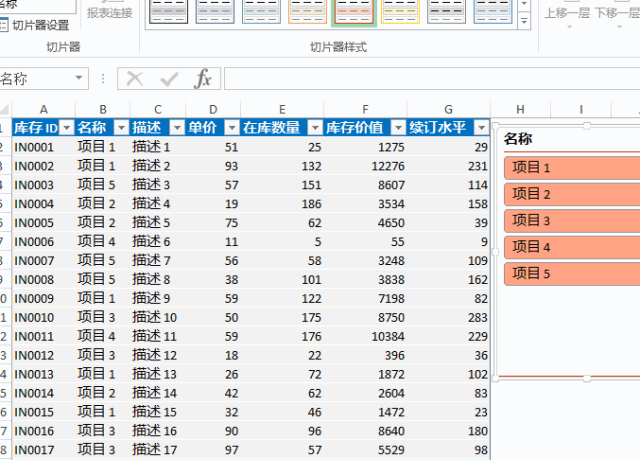The image size is (640, 460).
Task: Select the highlighted red slicer style thumbnail
Action: [x=354, y=11]
